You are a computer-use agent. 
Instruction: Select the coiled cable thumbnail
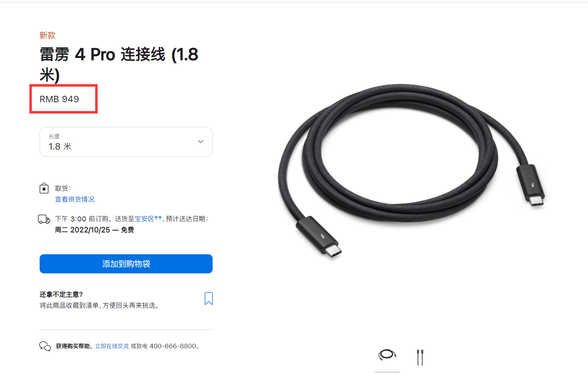pyautogui.click(x=387, y=355)
